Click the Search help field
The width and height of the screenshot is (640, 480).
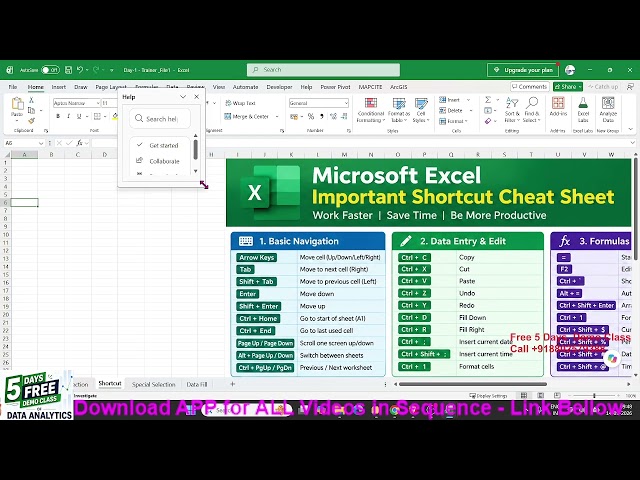click(x=160, y=119)
